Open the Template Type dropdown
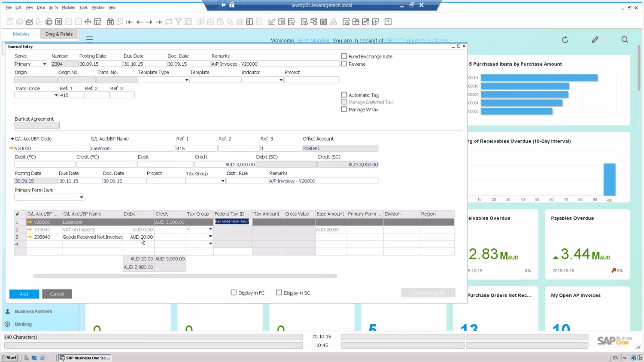Screen dimensions: 644x362 point(186,80)
